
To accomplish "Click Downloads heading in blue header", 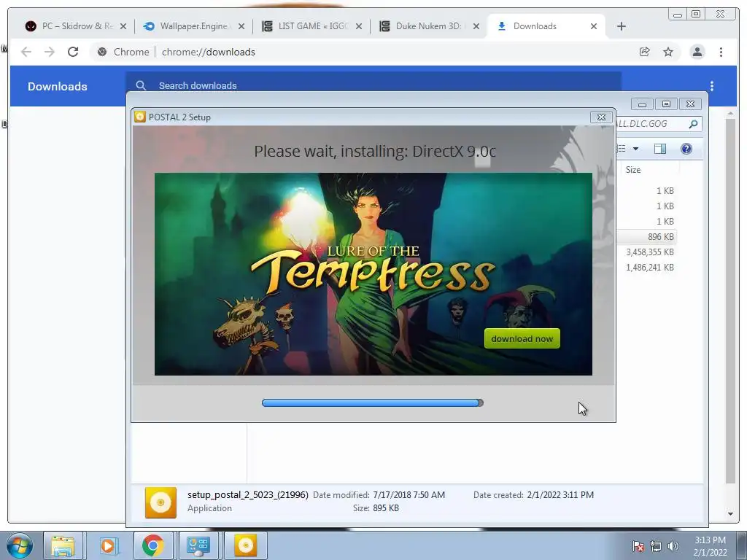I will coord(57,86).
